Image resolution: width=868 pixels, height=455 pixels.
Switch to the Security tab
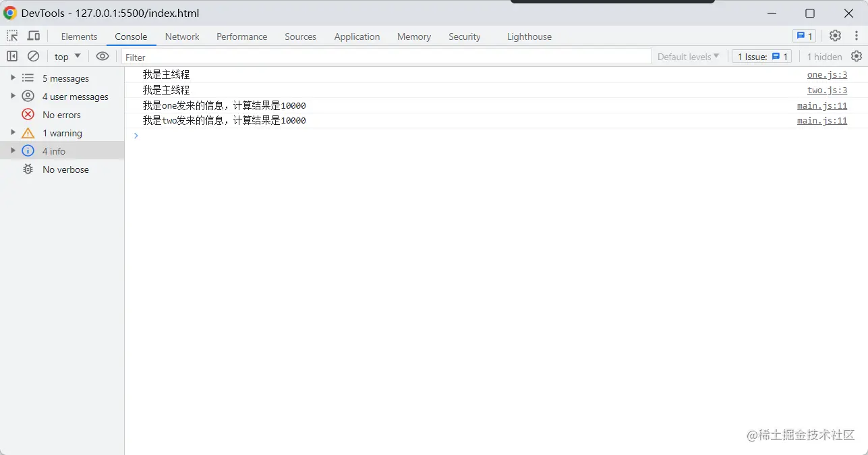pyautogui.click(x=465, y=36)
